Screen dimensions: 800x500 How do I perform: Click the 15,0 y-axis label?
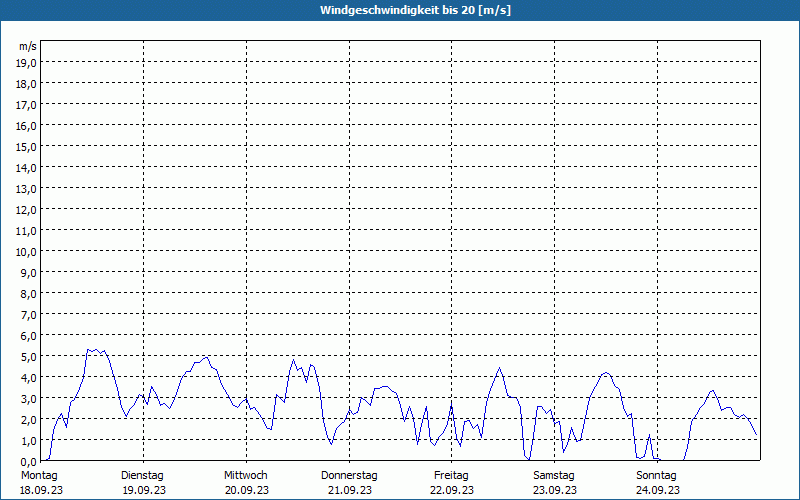tap(26, 146)
